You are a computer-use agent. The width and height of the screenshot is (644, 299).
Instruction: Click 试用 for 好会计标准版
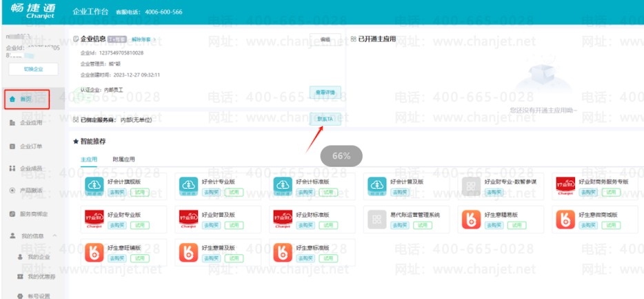click(328, 192)
